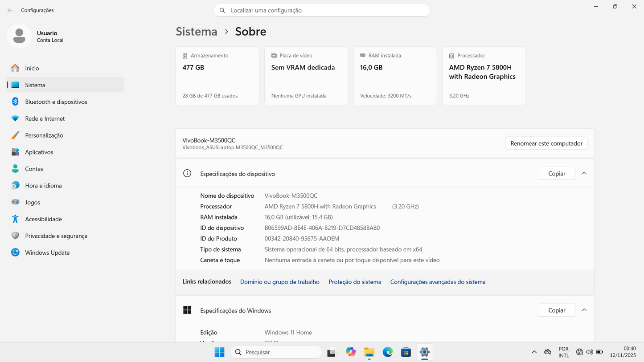644x362 pixels.
Task: Collapse the Especificações do Windows section
Action: (584, 310)
